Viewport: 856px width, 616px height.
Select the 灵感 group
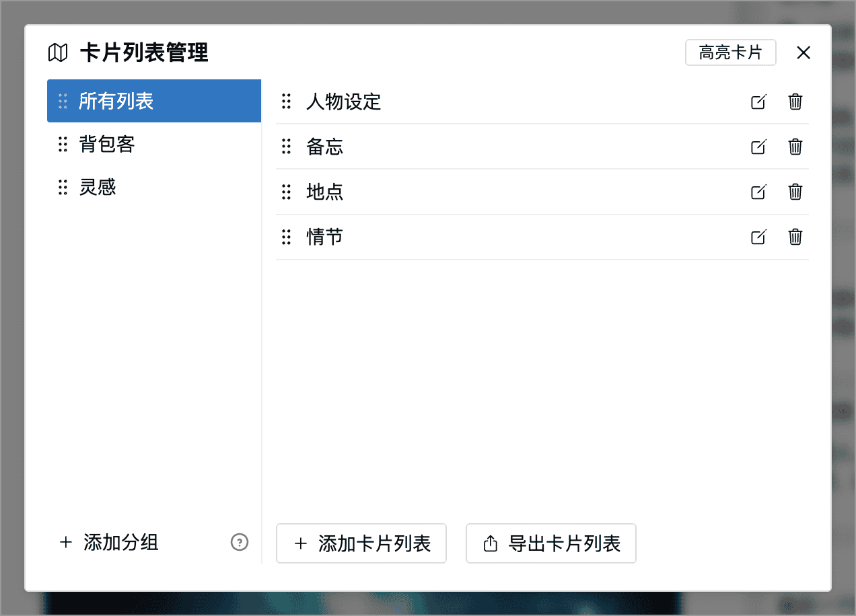[154, 187]
